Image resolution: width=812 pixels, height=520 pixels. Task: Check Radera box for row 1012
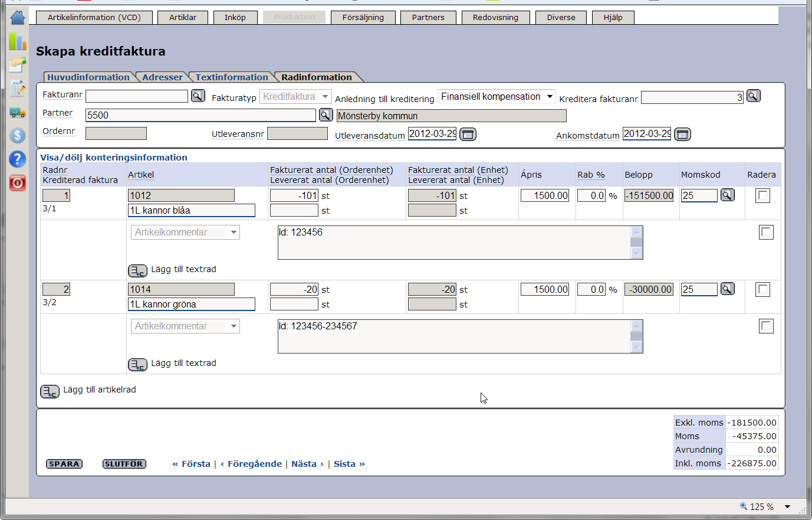coord(763,195)
